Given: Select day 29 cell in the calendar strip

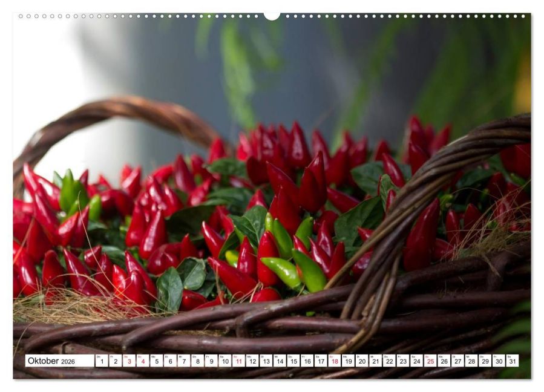Looking at the screenshot, I should pos(485,361).
